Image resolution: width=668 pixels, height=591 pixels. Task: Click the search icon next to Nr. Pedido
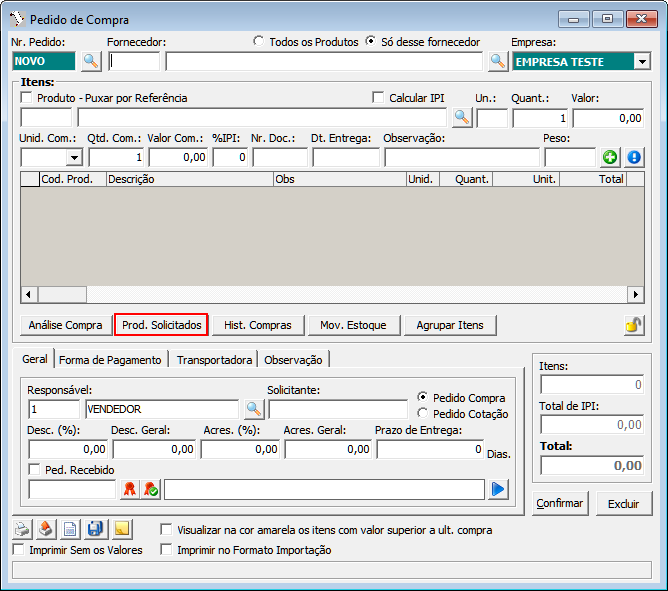click(91, 62)
